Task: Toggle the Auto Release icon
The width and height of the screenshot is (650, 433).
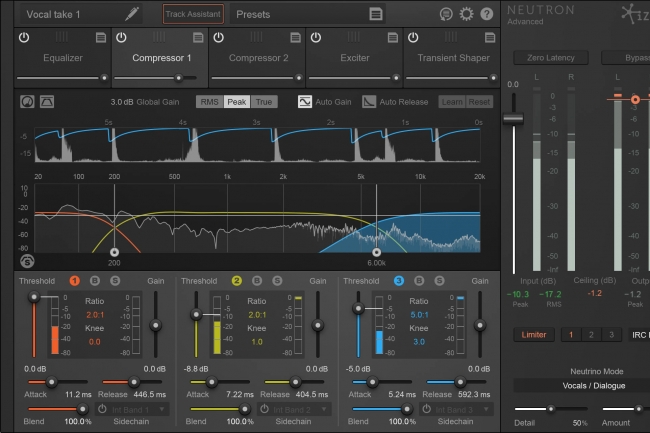Action: [x=369, y=102]
